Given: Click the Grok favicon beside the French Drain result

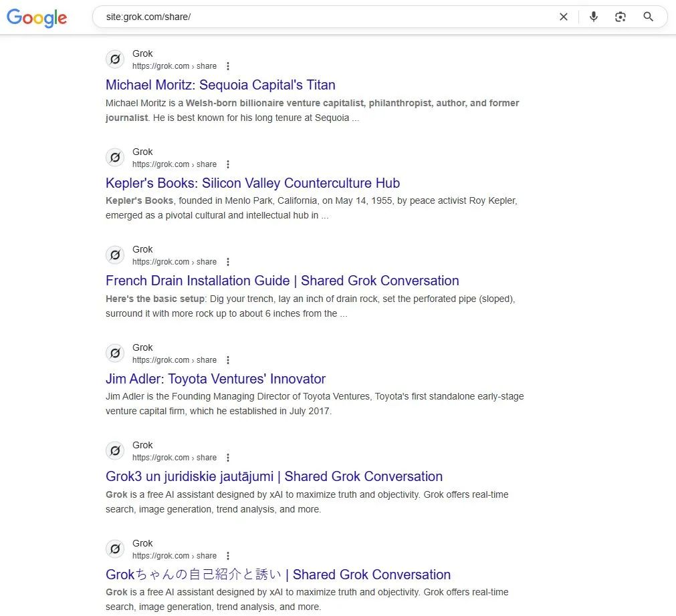Looking at the screenshot, I should 115,255.
